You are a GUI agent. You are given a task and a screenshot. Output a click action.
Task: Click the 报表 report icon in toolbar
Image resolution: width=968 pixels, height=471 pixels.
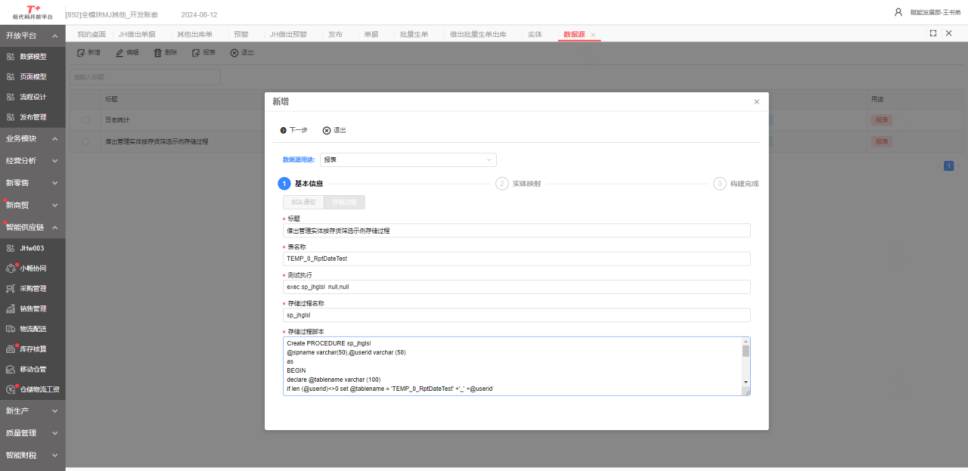196,53
